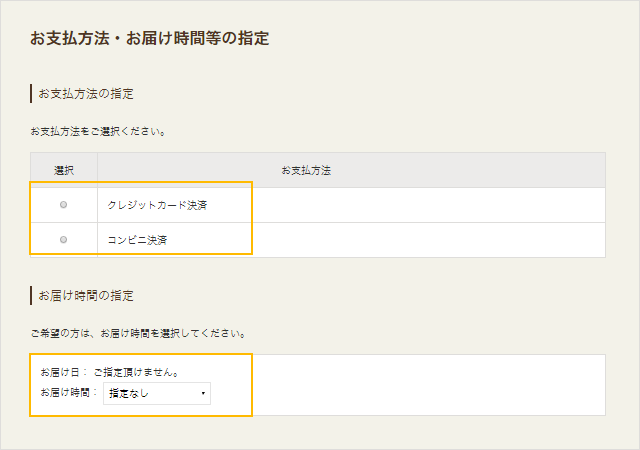Click the empty area of the コンビニ決済 row
This screenshot has height=450, width=640.
tap(429, 240)
